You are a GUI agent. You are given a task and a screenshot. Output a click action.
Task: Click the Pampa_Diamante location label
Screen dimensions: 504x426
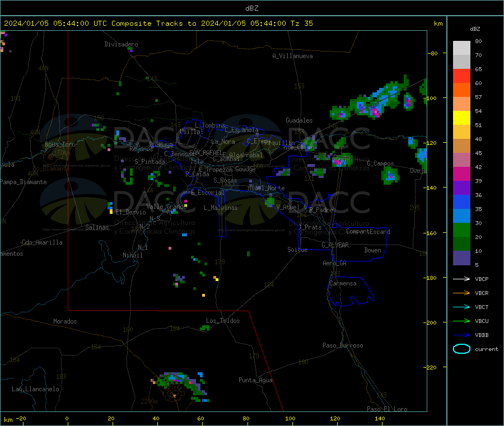click(x=24, y=182)
